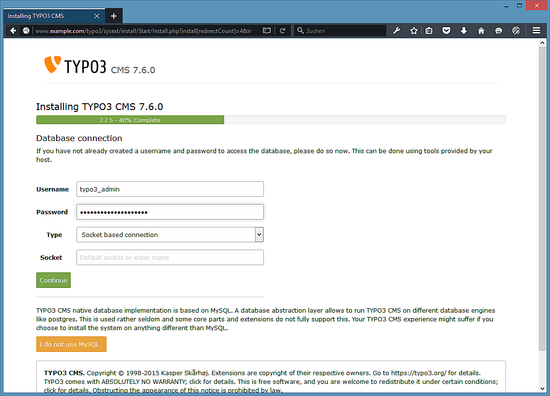550x396 pixels.
Task: Click the Password label
Action: point(52,212)
